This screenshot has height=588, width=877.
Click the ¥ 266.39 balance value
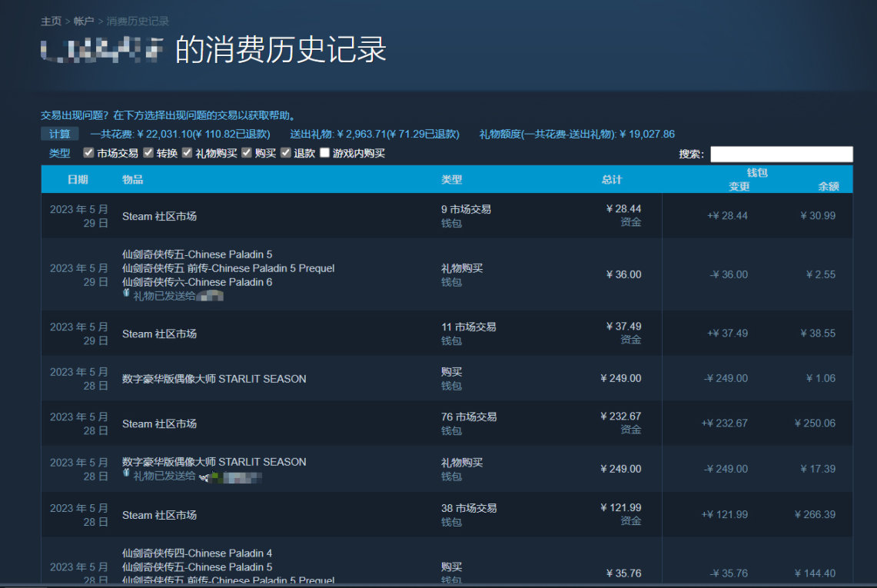[815, 515]
